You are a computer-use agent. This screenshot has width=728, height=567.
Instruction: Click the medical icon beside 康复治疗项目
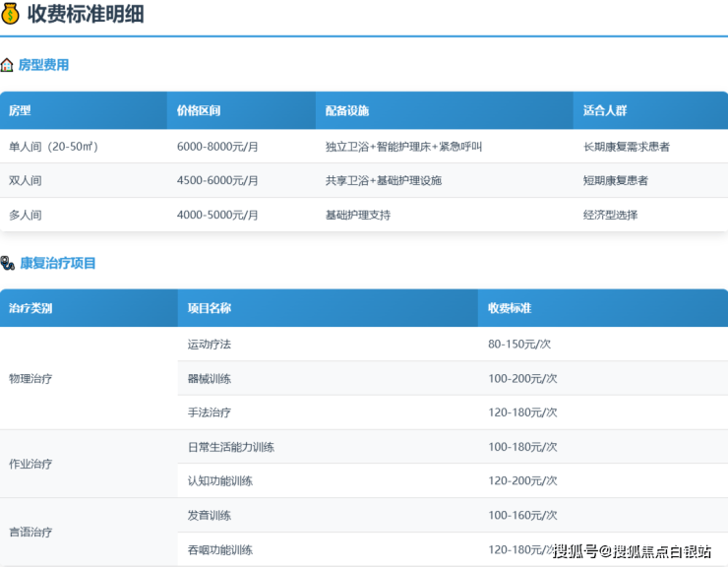click(8, 263)
